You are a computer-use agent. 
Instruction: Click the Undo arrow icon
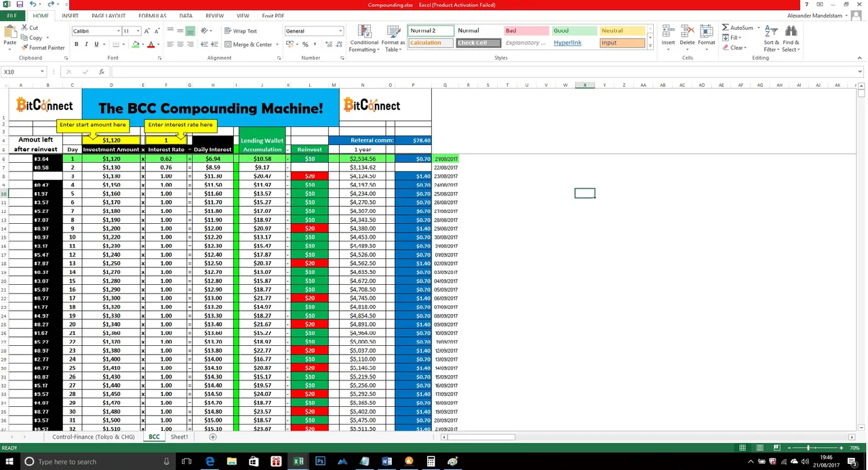(33, 5)
